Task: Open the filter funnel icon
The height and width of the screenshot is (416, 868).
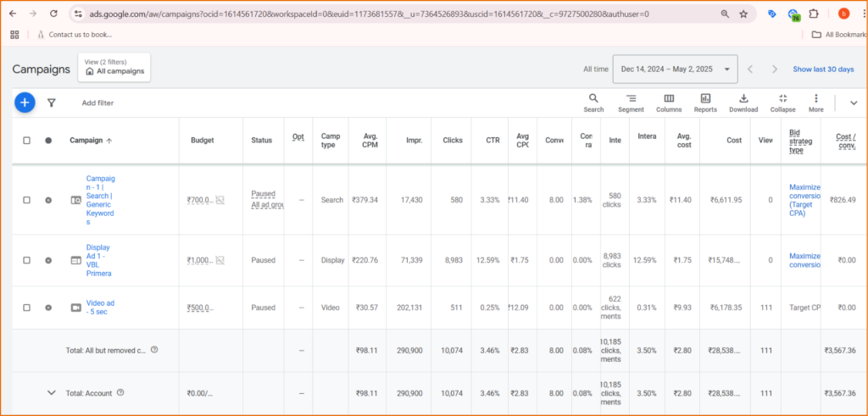Action: [x=52, y=103]
